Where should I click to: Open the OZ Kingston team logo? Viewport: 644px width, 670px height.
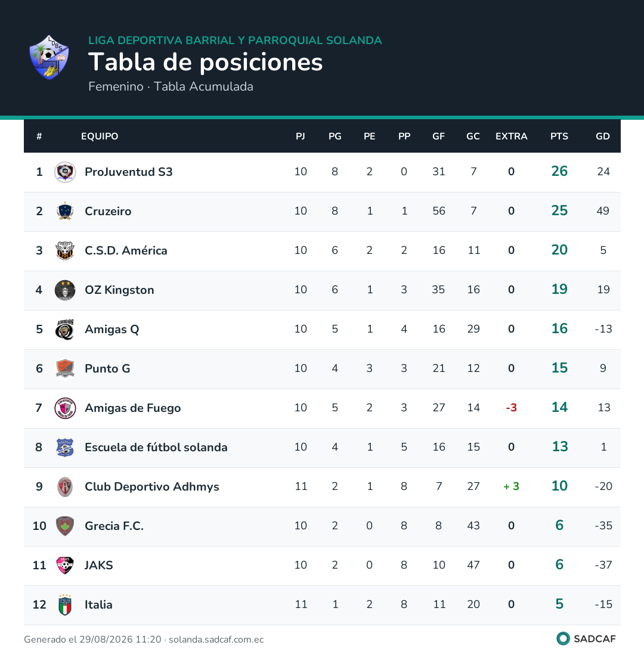65,290
